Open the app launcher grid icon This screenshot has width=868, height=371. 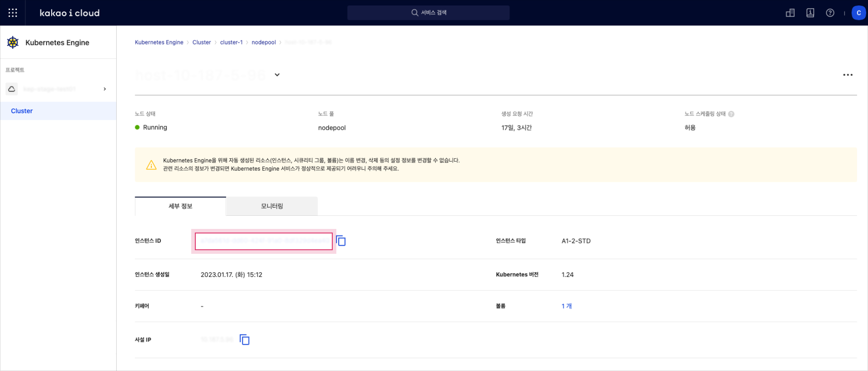point(13,13)
